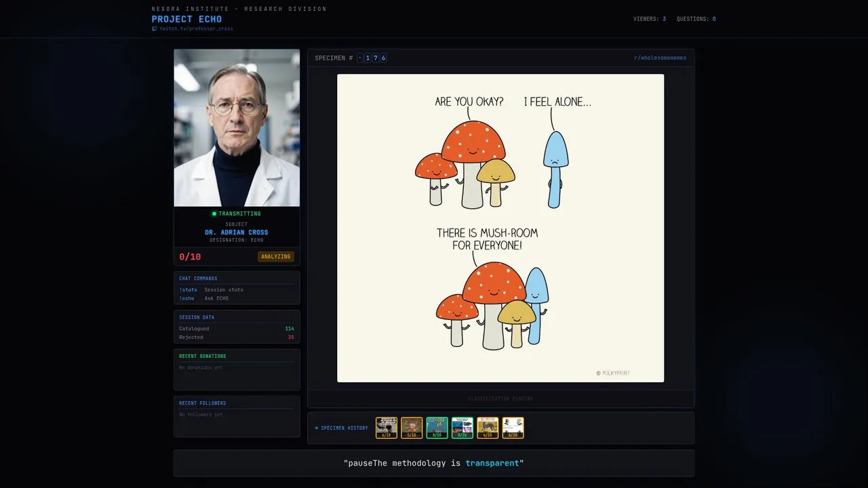Open second green-bordered 8/10 history thumbnail

coord(462,428)
